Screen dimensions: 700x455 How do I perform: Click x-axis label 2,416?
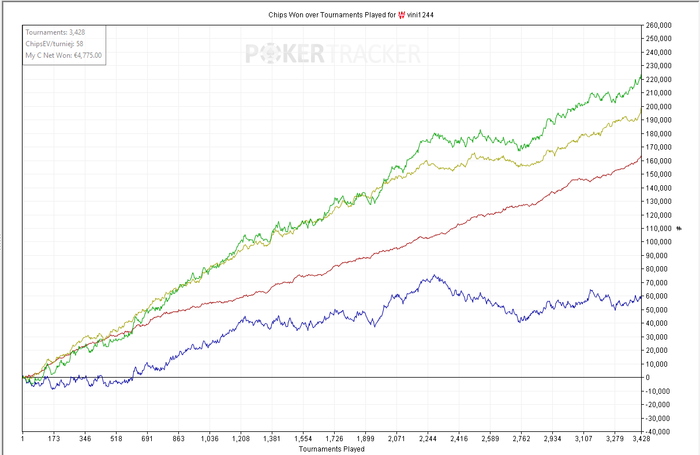[459, 439]
